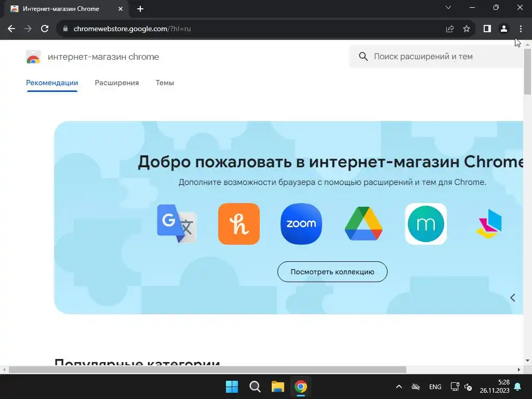Focus the Поиск расширений и тем field
Screen dimensions: 532x399
pos(437,57)
